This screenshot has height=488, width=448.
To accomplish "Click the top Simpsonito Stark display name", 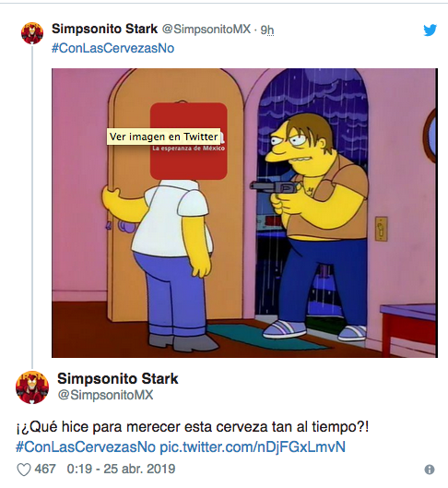I will pyautogui.click(x=105, y=29).
